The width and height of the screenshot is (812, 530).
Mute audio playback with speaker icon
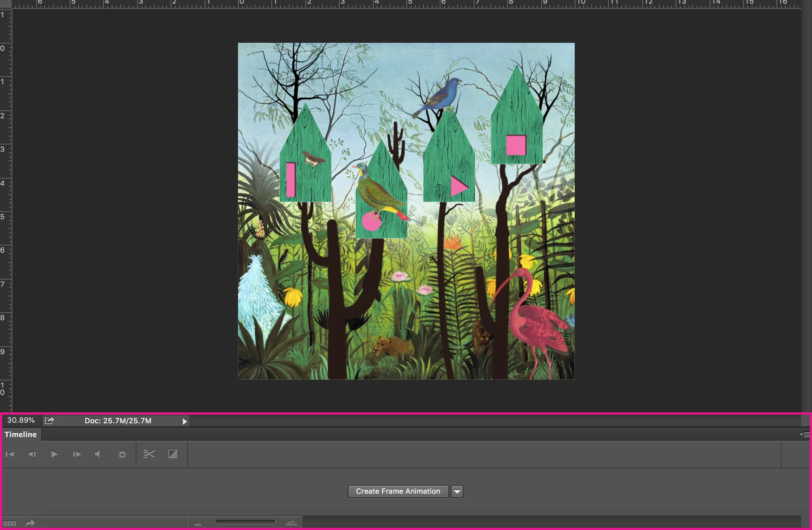[x=98, y=454]
